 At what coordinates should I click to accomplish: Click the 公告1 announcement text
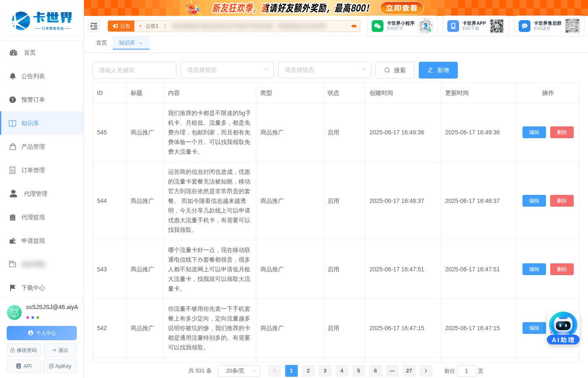[x=152, y=26]
